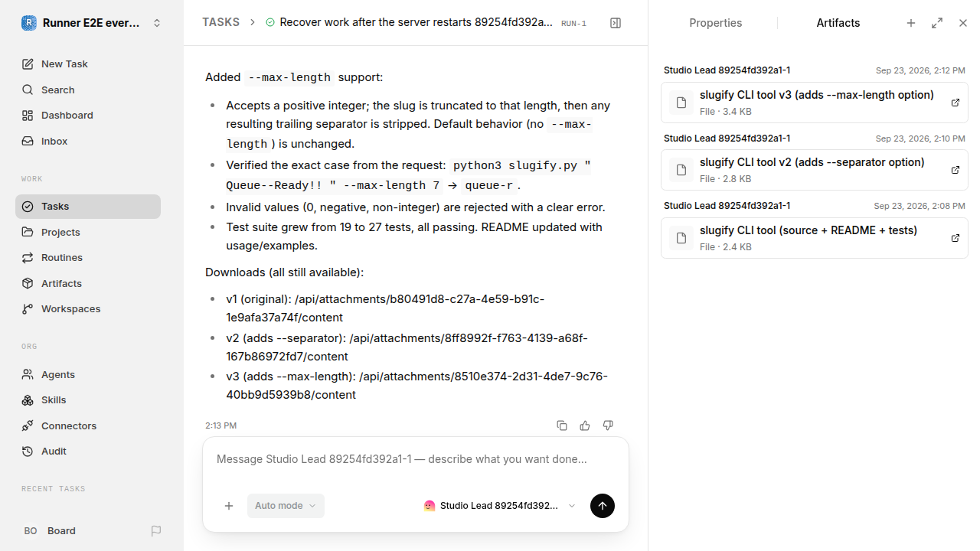Viewport: 980px width, 551px height.
Task: Focus the message Studio Lead input field
Action: (x=416, y=460)
